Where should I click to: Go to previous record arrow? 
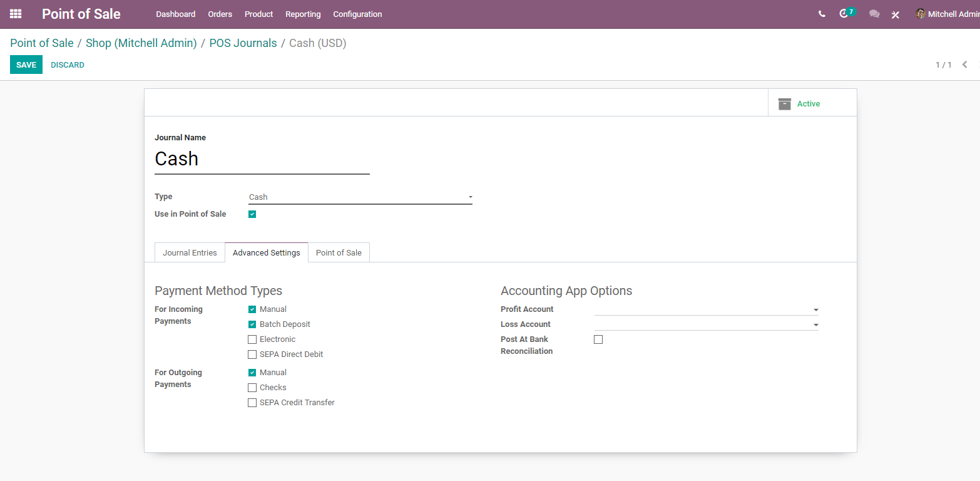tap(964, 65)
